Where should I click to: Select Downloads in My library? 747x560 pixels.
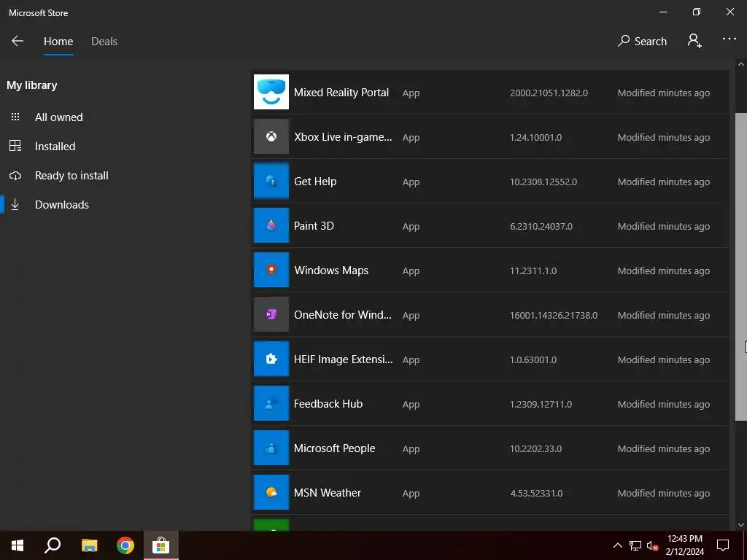(62, 205)
